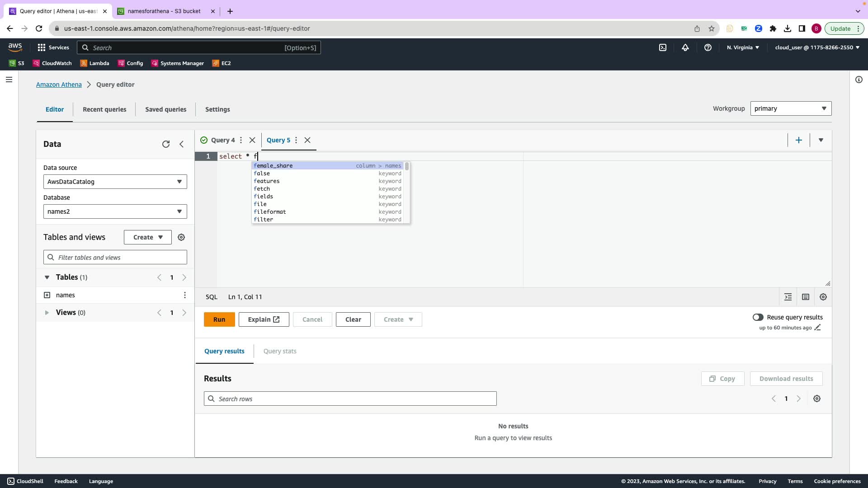Refresh the Data panel

166,144
